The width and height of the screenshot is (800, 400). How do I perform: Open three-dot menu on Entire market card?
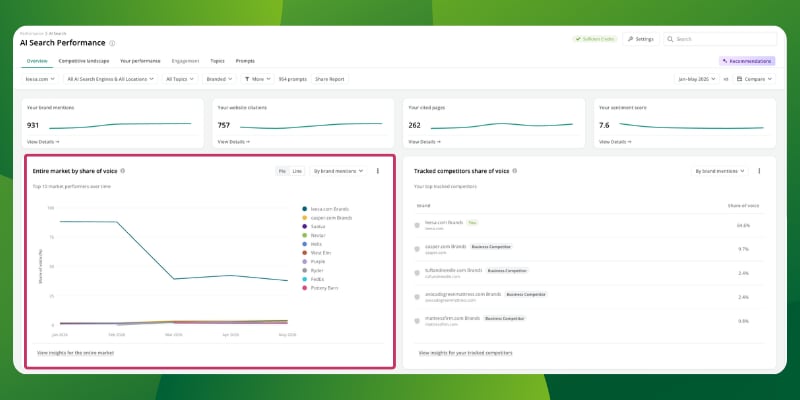click(x=378, y=171)
